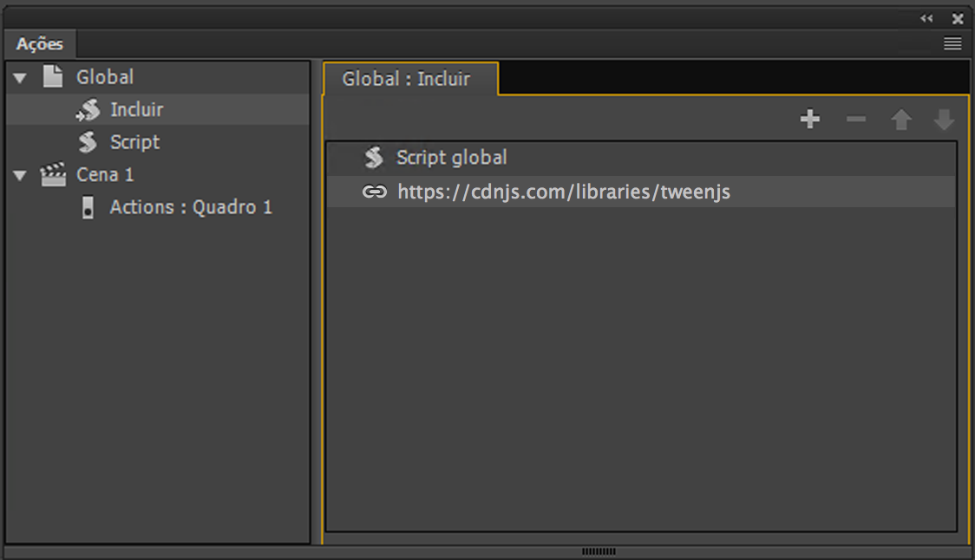This screenshot has height=560, width=975.
Task: Select the tweenjs cdnjs URL entry
Action: pos(564,192)
